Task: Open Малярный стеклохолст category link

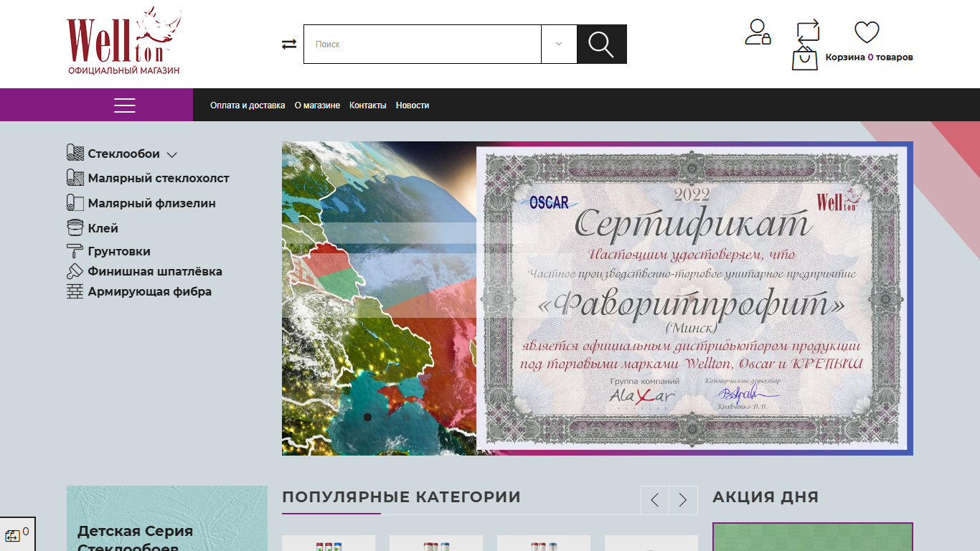Action: click(159, 178)
